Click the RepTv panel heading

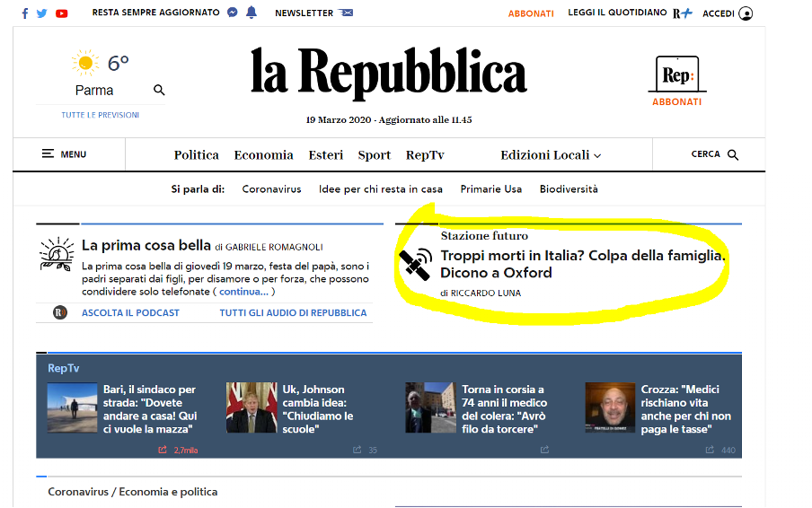pos(63,368)
